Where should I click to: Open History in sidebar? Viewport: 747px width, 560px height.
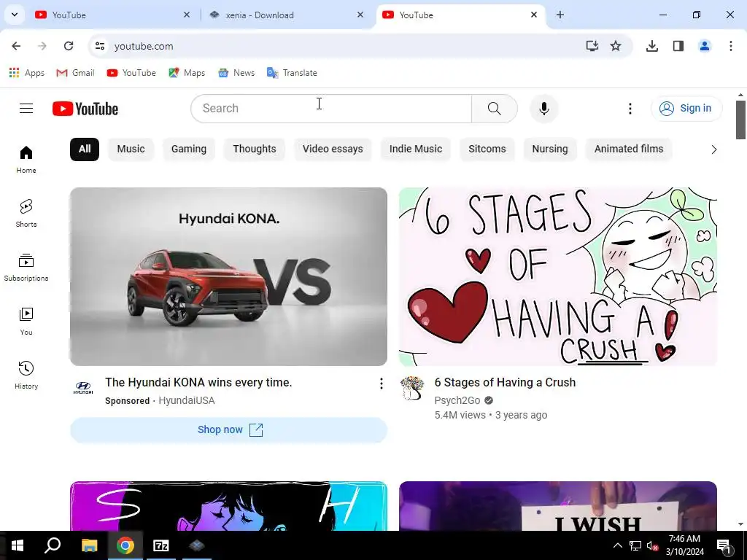click(x=26, y=375)
